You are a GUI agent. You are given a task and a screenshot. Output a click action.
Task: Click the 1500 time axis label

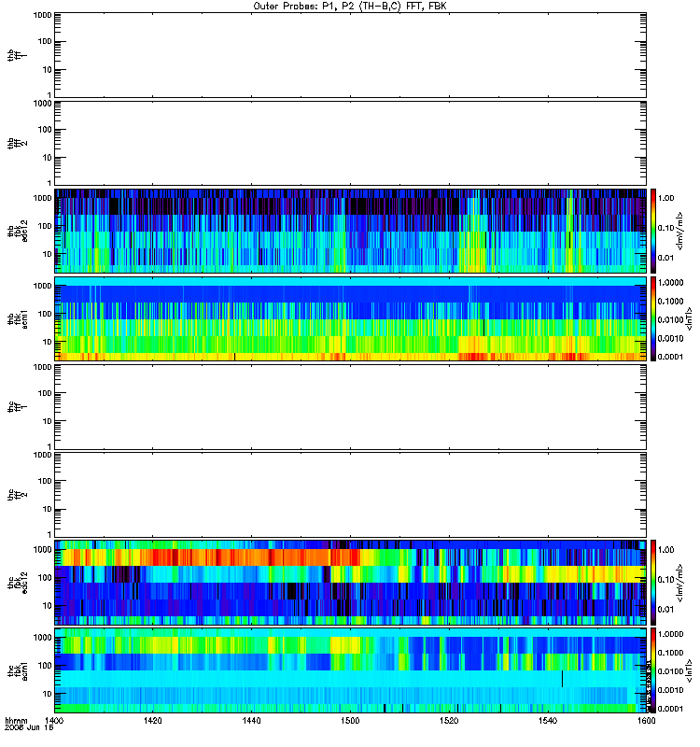[x=350, y=721]
